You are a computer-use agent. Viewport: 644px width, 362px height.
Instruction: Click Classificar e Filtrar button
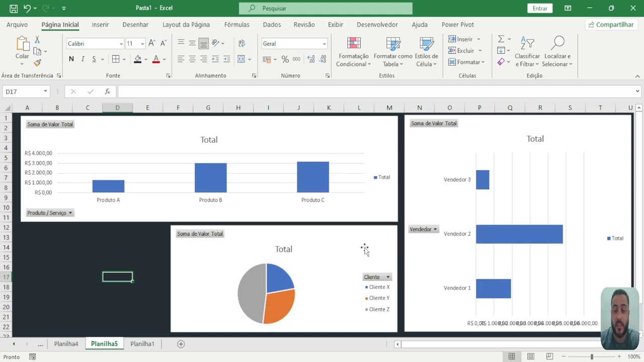pos(527,52)
